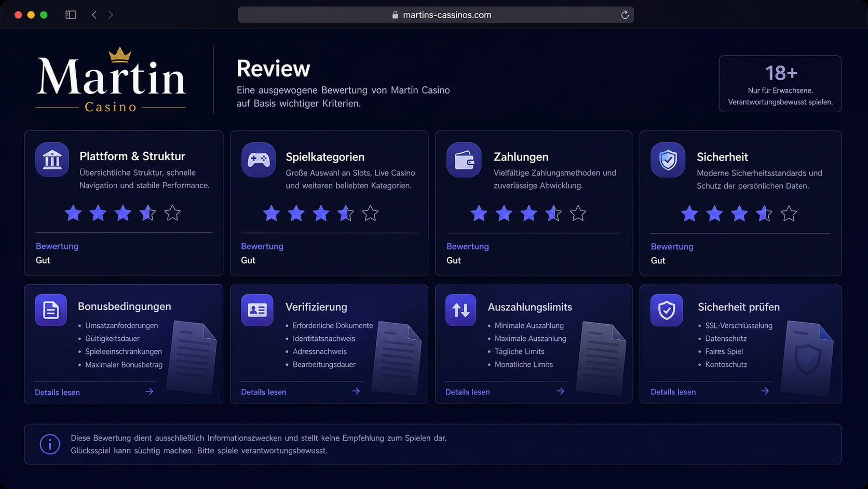Click the arrow beside Auszahlungslimits Details lesen
The height and width of the screenshot is (489, 868).
(x=561, y=391)
